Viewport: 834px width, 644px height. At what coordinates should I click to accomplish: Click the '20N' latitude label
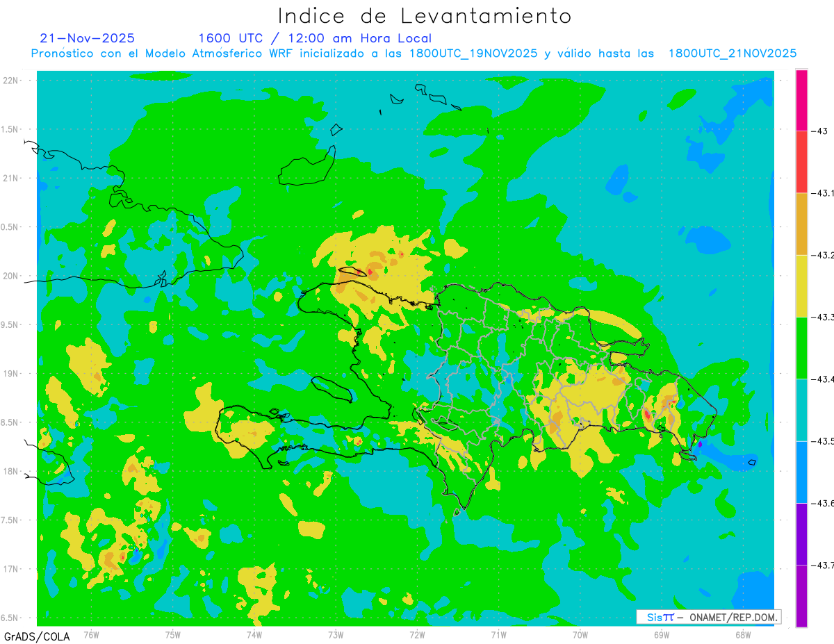[x=11, y=276]
